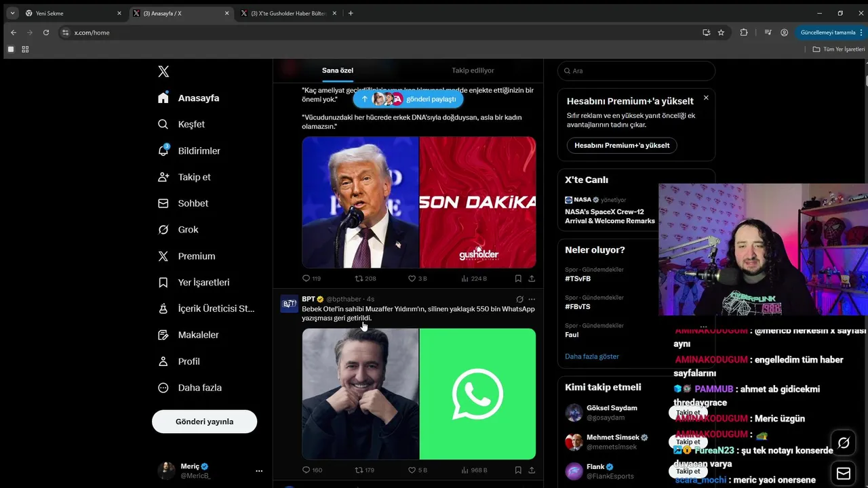
Task: Open the Premium page
Action: 186,256
